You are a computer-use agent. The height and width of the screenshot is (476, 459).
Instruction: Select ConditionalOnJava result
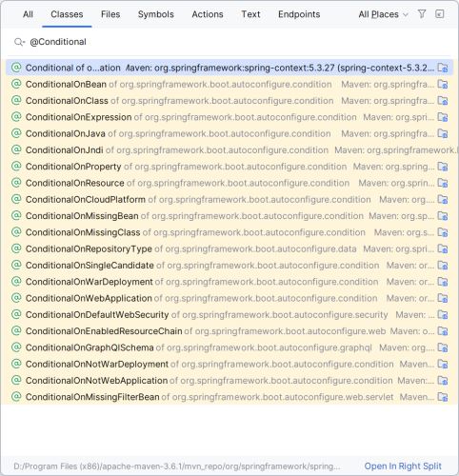click(229, 133)
